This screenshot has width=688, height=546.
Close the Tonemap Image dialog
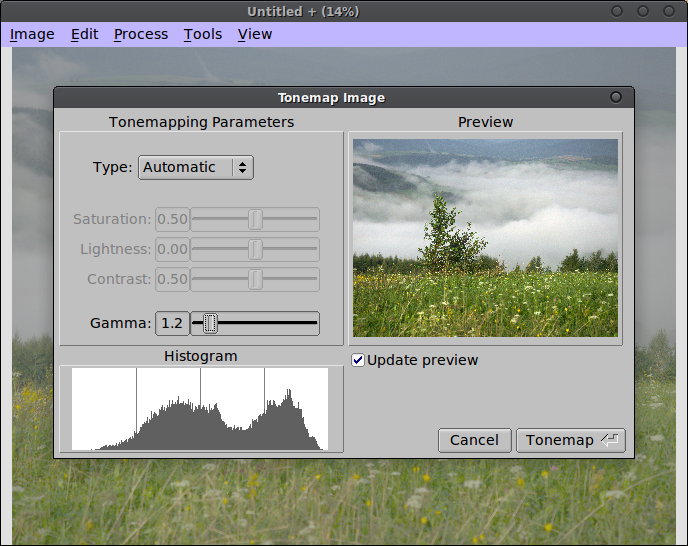[616, 97]
